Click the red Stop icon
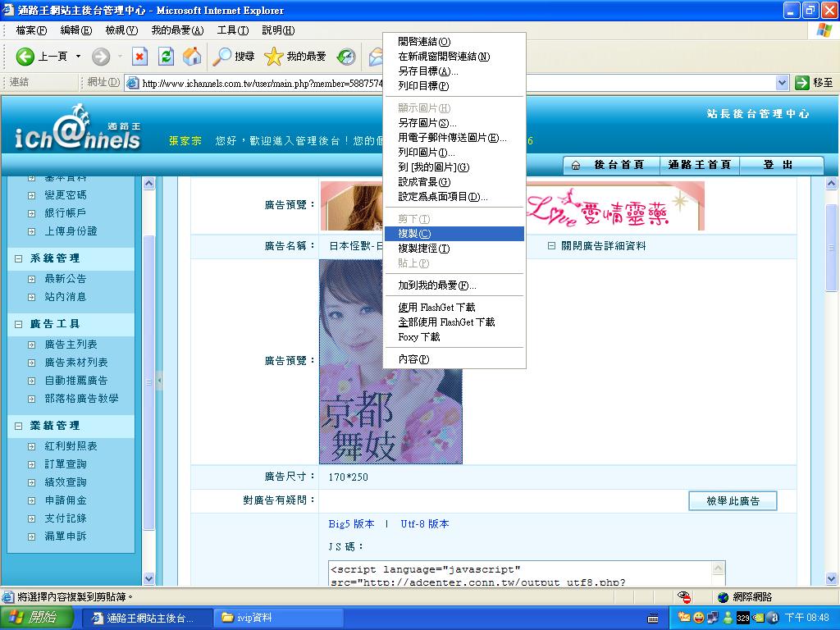The width and height of the screenshot is (840, 630). point(139,57)
